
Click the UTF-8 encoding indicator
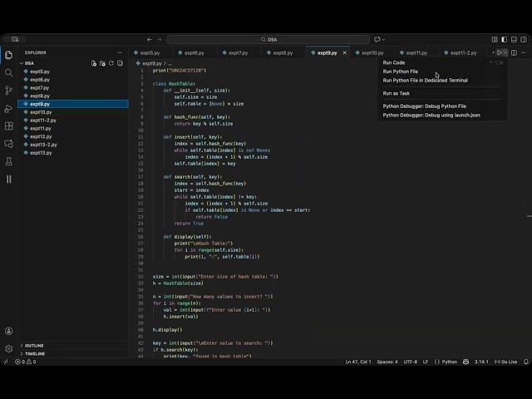pyautogui.click(x=410, y=362)
